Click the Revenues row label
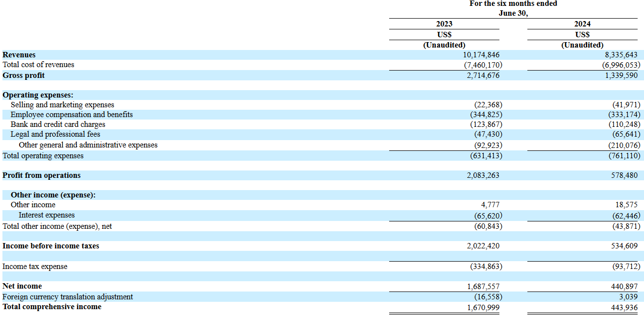The height and width of the screenshot is (316, 644). [19, 55]
